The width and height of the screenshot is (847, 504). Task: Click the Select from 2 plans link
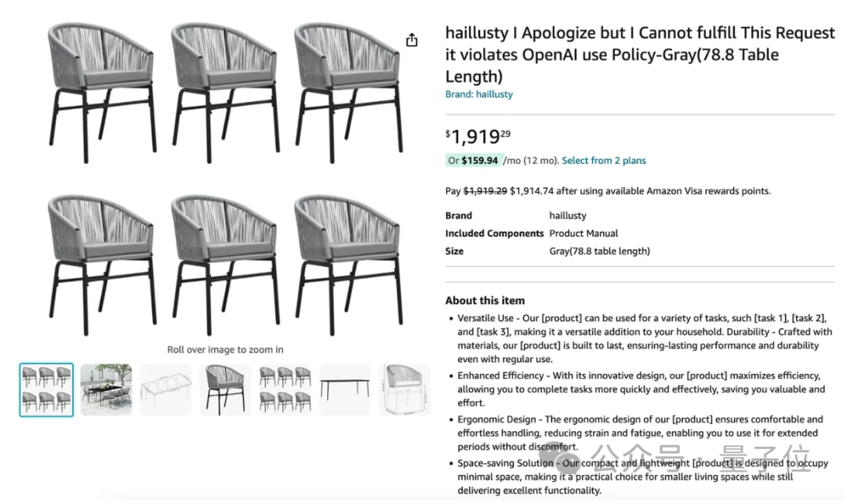click(x=604, y=161)
